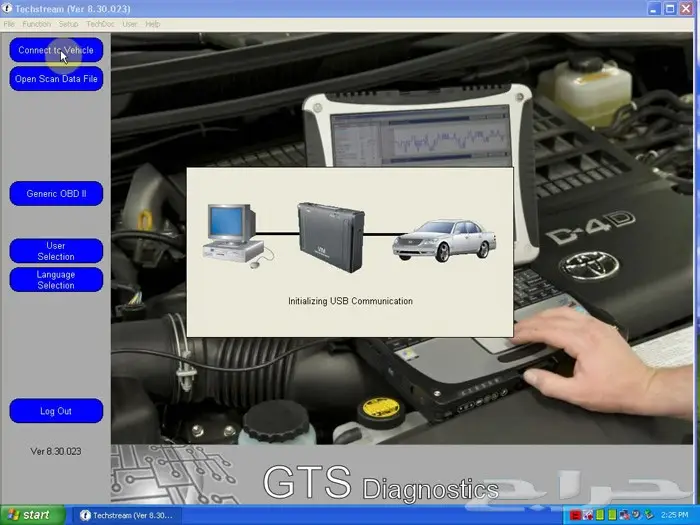Click the red system tray icon
The height and width of the screenshot is (525, 700).
coord(573,515)
